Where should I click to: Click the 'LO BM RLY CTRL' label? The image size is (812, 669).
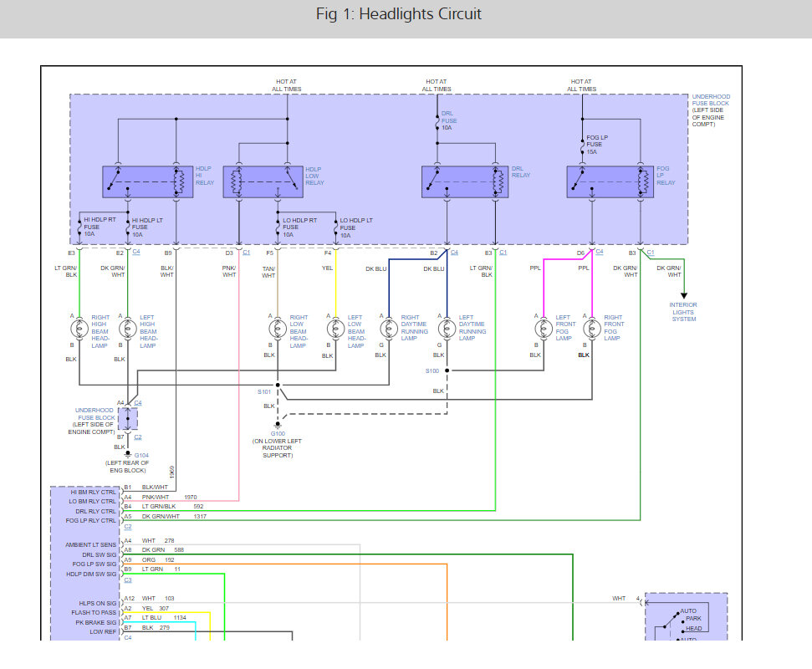click(x=92, y=501)
